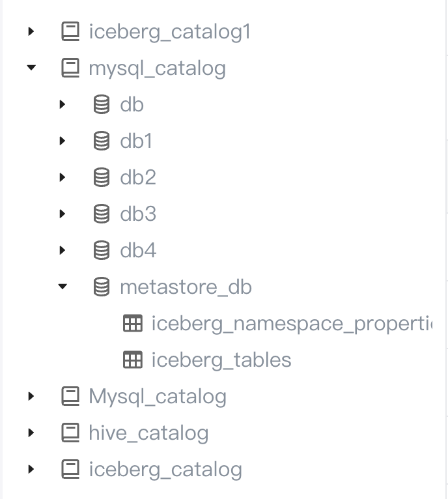Select the db4 database label

(x=138, y=250)
